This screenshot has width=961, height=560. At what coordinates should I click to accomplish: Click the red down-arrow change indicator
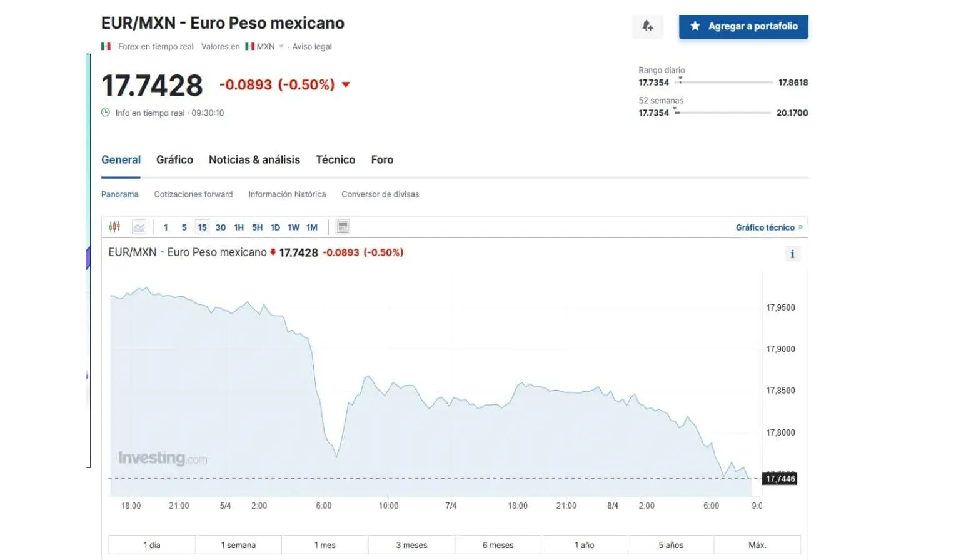click(x=346, y=84)
